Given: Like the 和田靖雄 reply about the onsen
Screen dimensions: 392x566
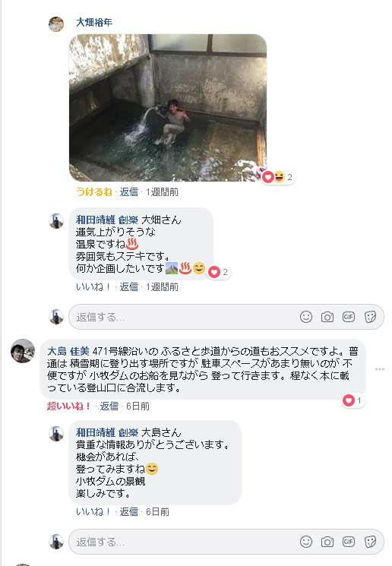Looking at the screenshot, I should [93, 287].
